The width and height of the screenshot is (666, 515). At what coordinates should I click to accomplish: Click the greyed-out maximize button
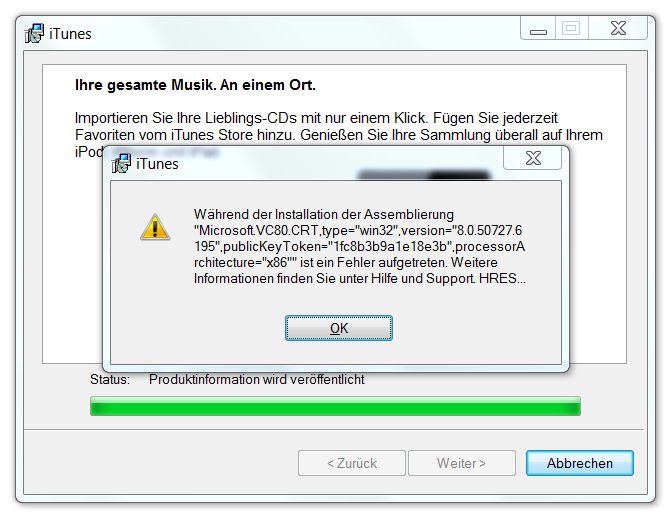tap(571, 29)
